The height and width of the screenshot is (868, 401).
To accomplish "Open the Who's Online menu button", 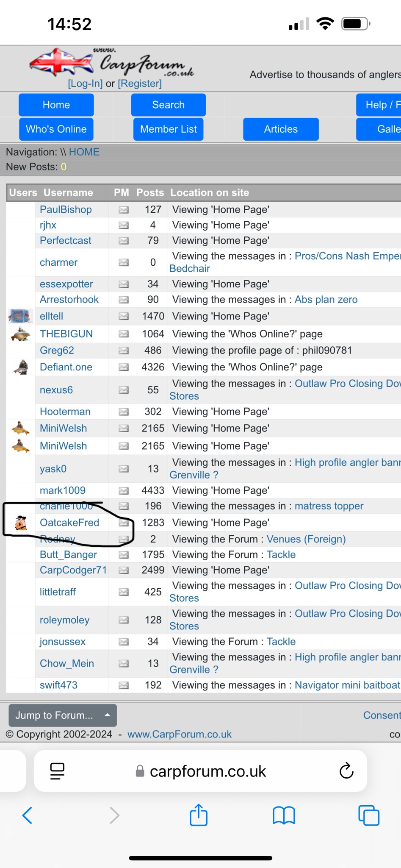I will point(56,129).
